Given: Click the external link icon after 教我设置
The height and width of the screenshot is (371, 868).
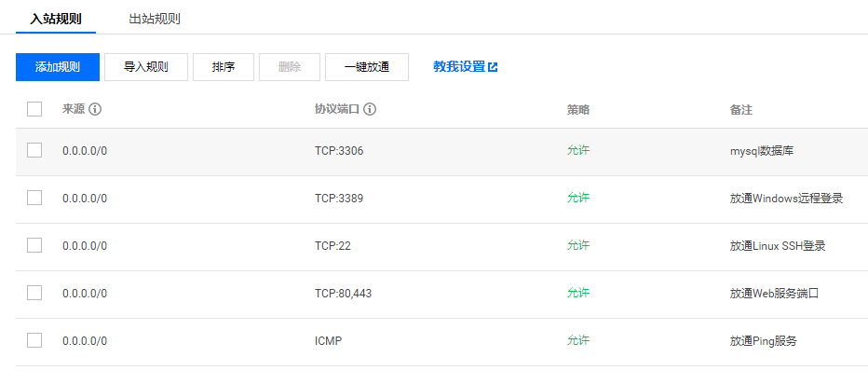Looking at the screenshot, I should tap(493, 67).
